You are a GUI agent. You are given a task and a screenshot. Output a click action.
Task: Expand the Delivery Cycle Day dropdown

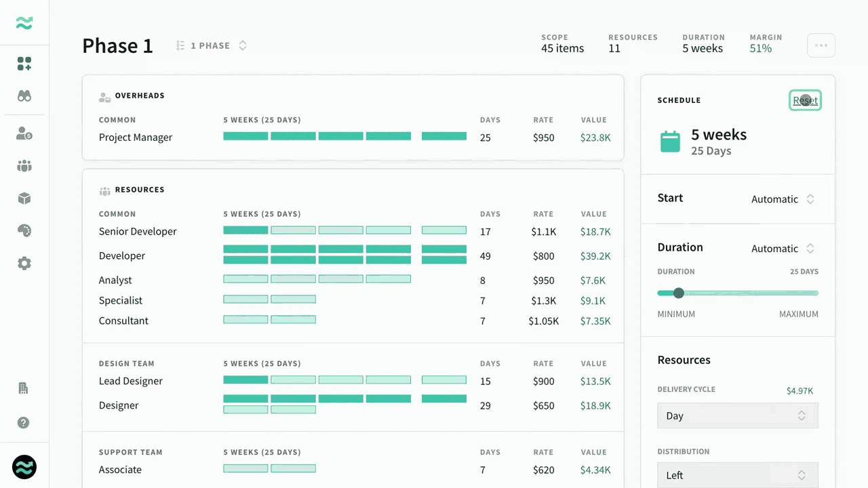click(x=738, y=415)
